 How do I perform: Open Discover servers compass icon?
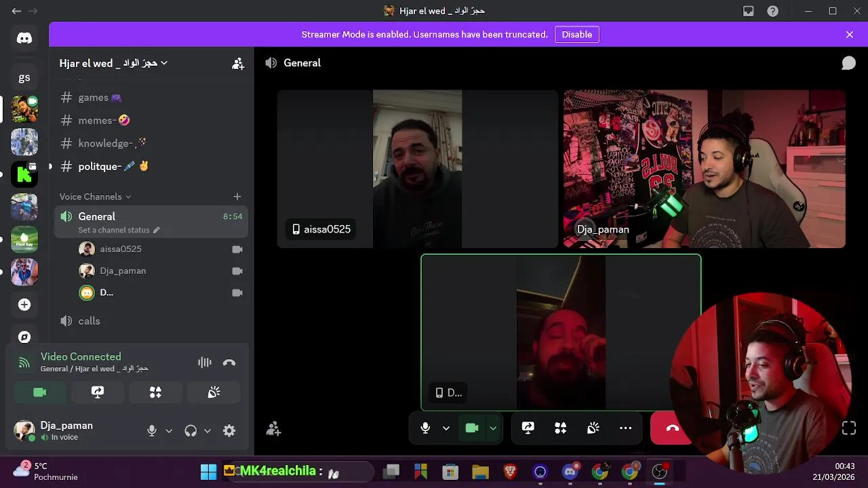pos(24,337)
